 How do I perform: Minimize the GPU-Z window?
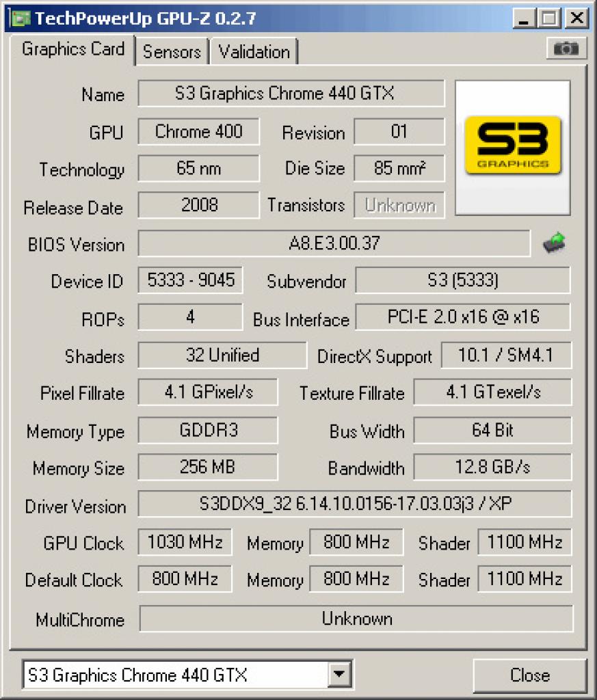coord(523,18)
